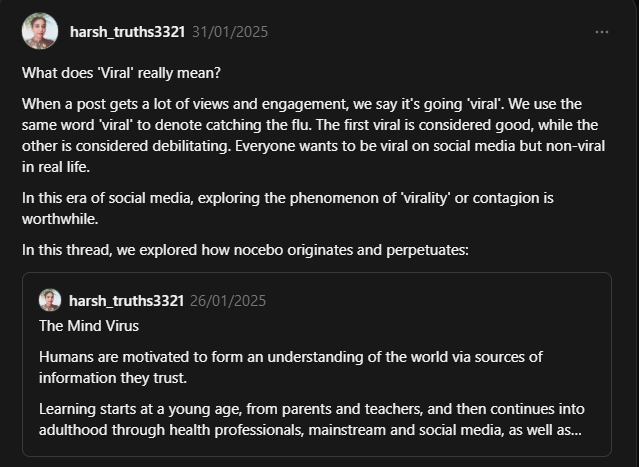Click text 'in real life.' in post
This screenshot has height=467, width=639.
(x=56, y=167)
